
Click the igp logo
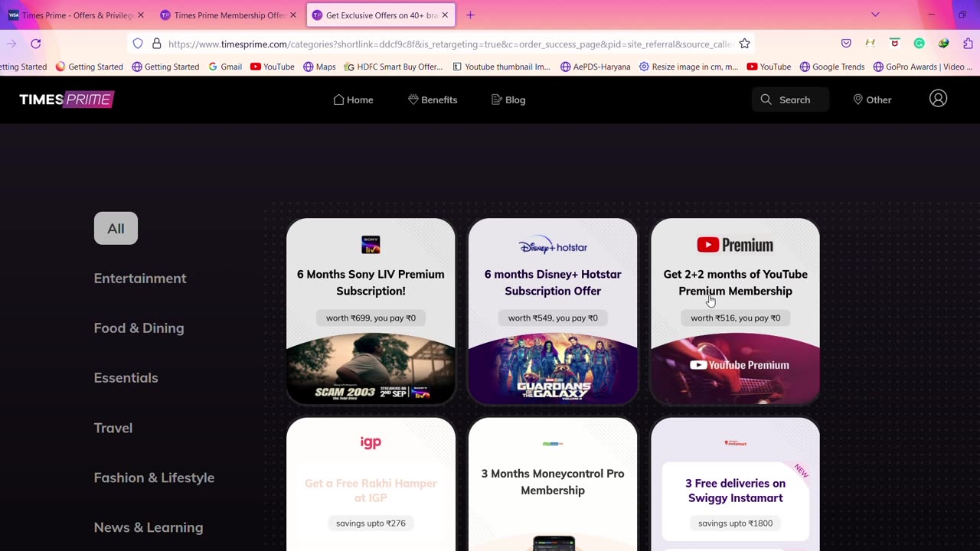click(x=371, y=442)
